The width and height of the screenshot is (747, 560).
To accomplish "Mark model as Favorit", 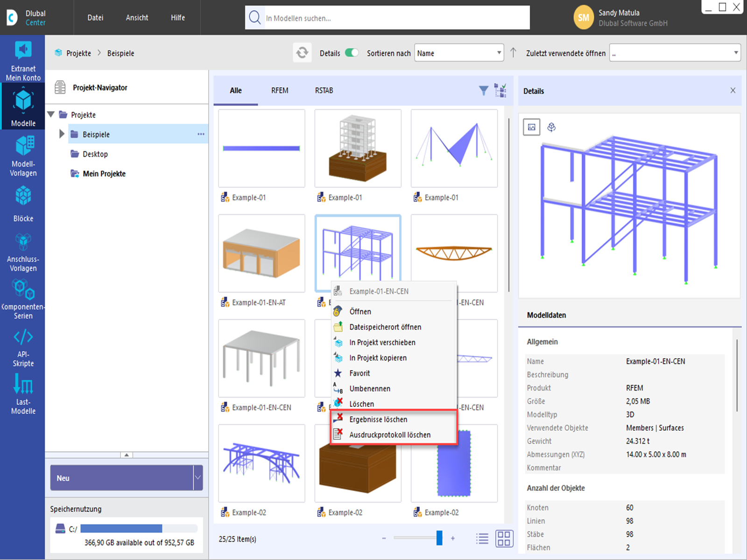I will (x=394, y=373).
